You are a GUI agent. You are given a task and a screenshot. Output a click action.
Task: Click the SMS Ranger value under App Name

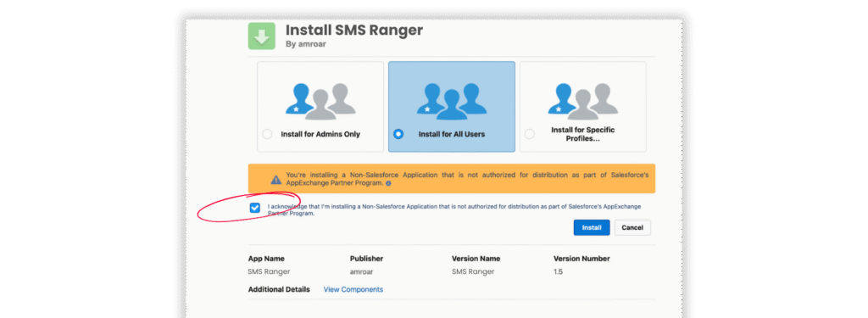(x=269, y=271)
